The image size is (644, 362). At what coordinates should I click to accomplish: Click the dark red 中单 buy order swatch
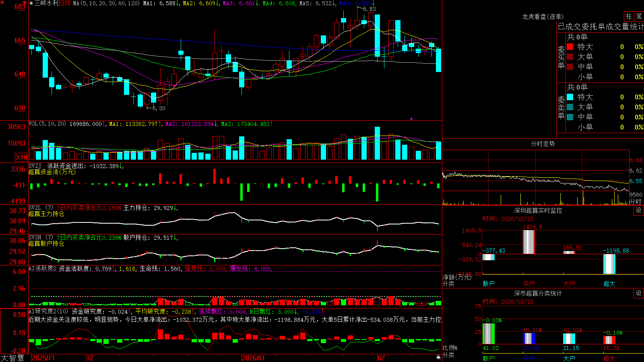pyautogui.click(x=570, y=66)
